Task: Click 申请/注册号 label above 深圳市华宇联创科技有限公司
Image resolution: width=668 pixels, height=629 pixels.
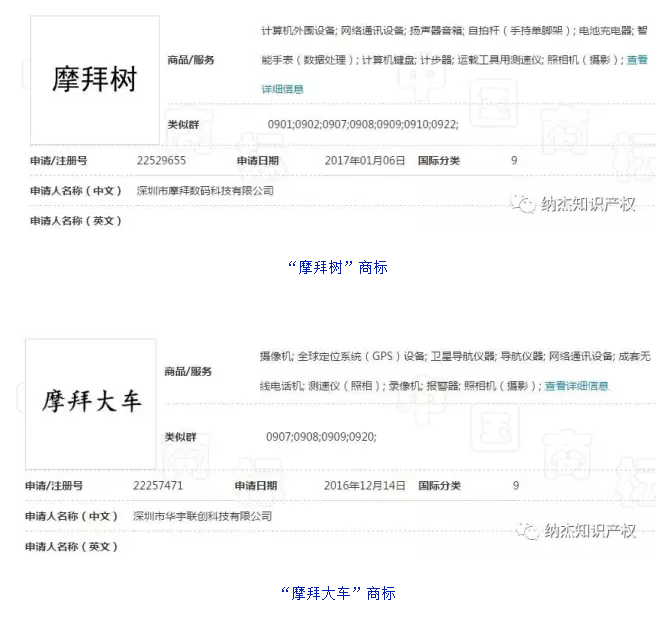Action: tap(54, 486)
